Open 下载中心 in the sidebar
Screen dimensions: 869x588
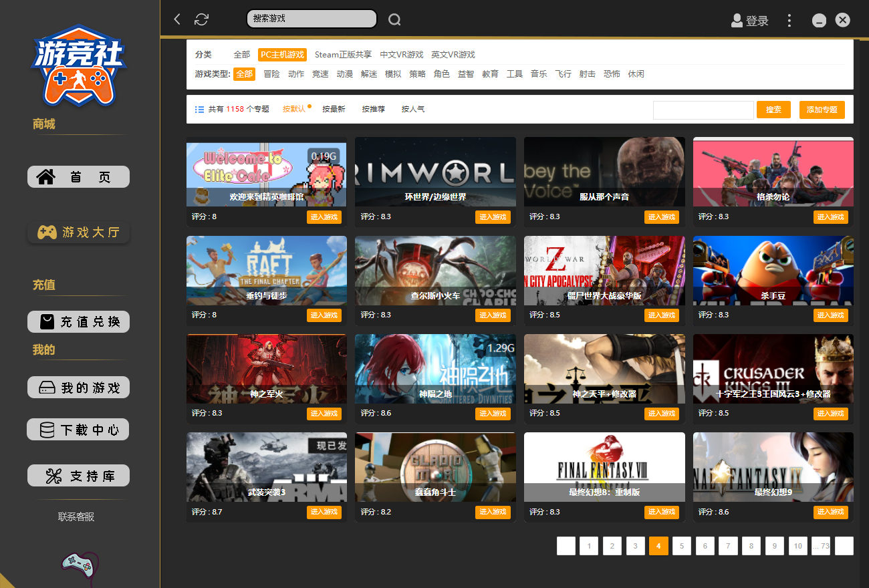pyautogui.click(x=78, y=430)
